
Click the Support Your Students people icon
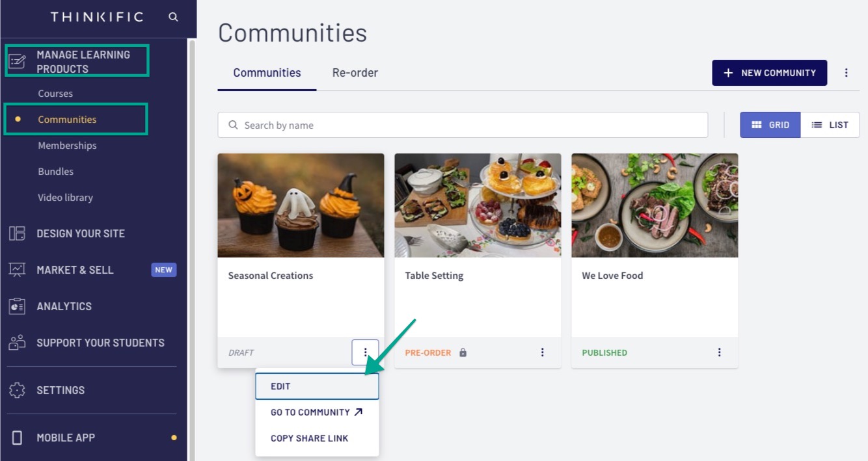click(x=17, y=343)
